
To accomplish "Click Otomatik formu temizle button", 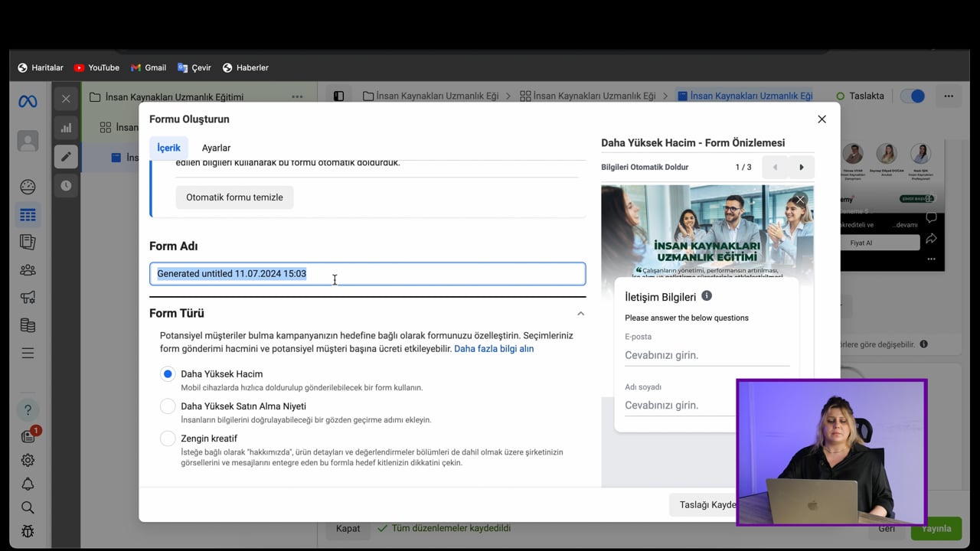I will pyautogui.click(x=234, y=197).
